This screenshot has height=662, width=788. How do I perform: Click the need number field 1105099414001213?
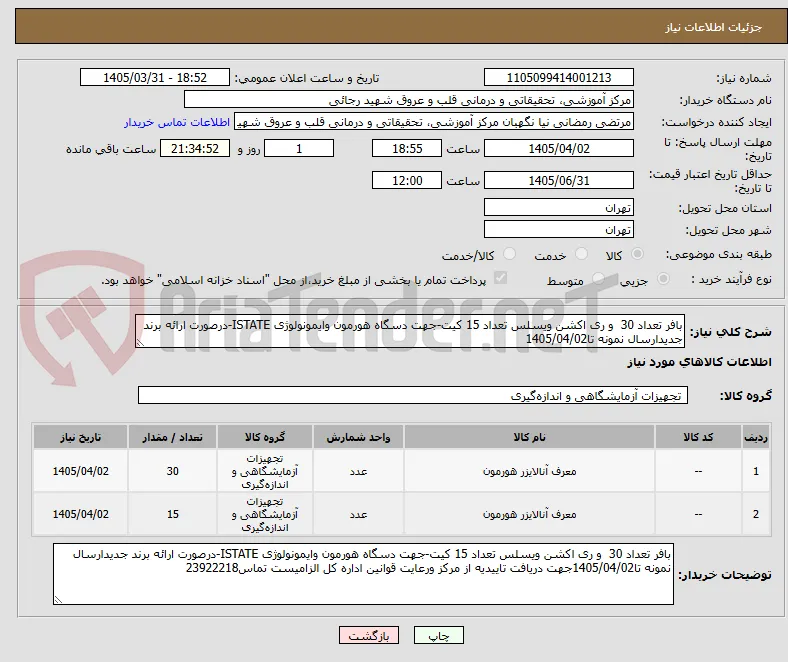pyautogui.click(x=558, y=77)
